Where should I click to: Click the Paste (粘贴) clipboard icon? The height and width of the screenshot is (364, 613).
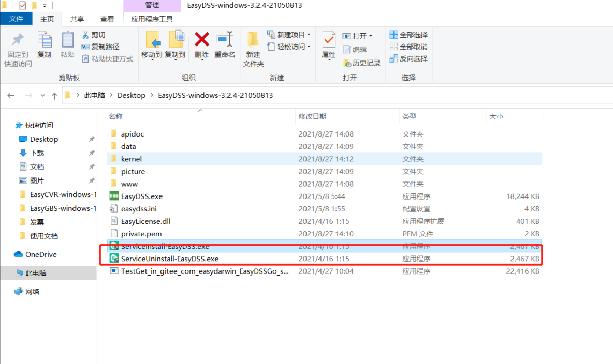click(67, 40)
